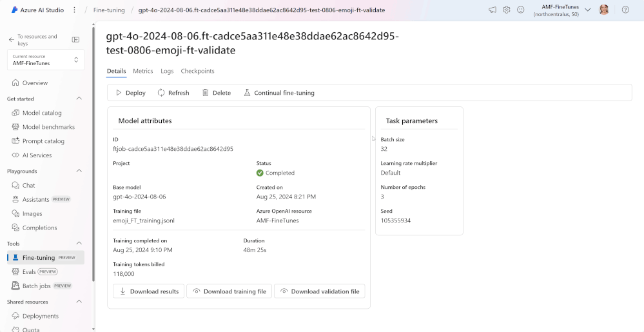Collapse the Playgrounds section
This screenshot has height=332, width=644.
[x=79, y=171]
